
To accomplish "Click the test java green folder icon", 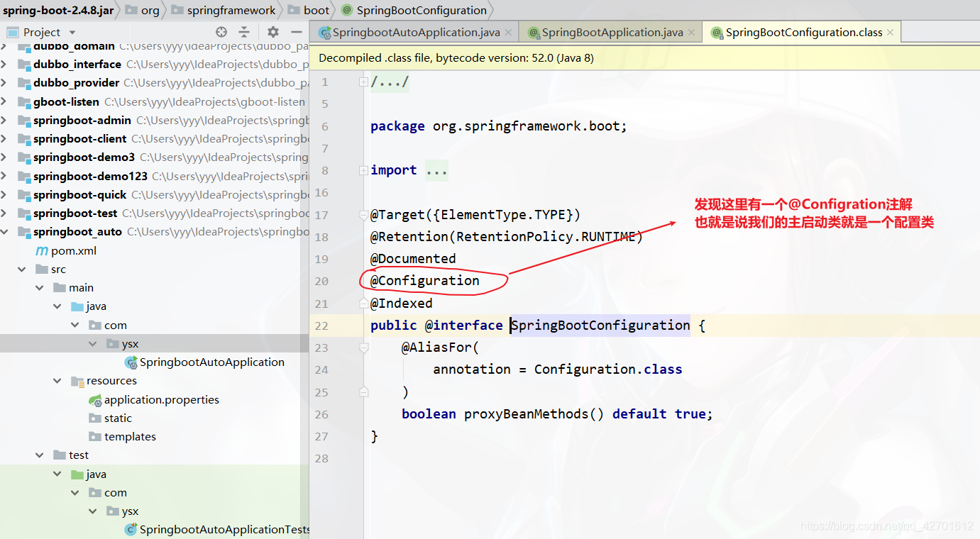I will point(77,474).
